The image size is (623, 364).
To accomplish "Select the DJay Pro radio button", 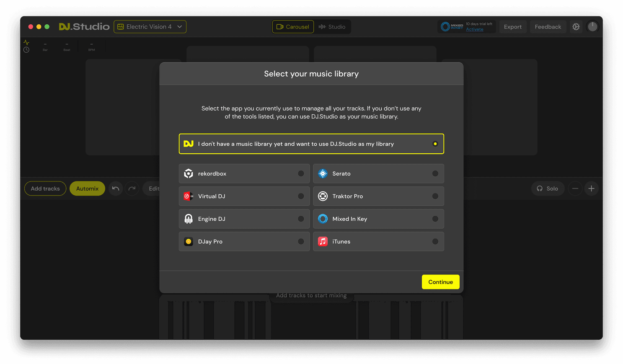I will click(301, 241).
